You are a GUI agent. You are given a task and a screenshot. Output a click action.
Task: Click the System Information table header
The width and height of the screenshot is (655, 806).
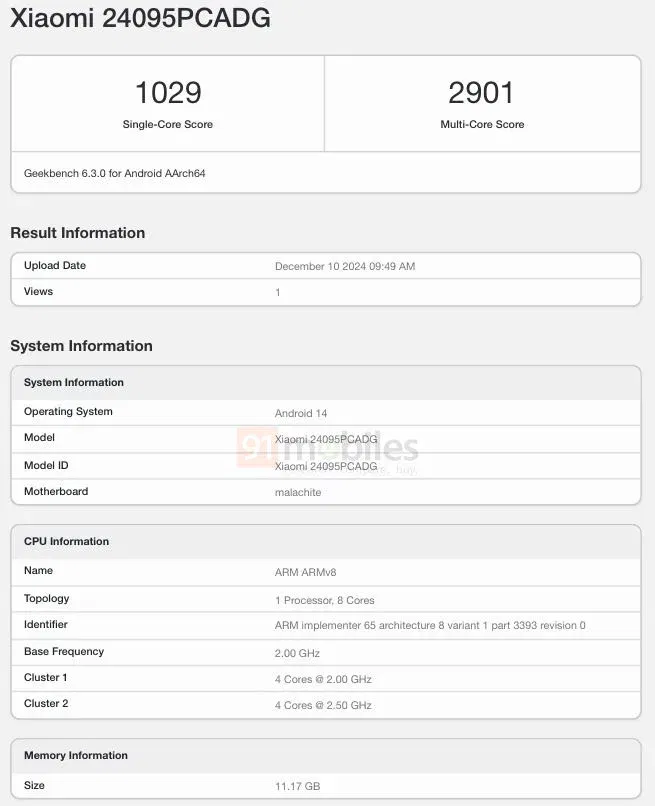[74, 382]
